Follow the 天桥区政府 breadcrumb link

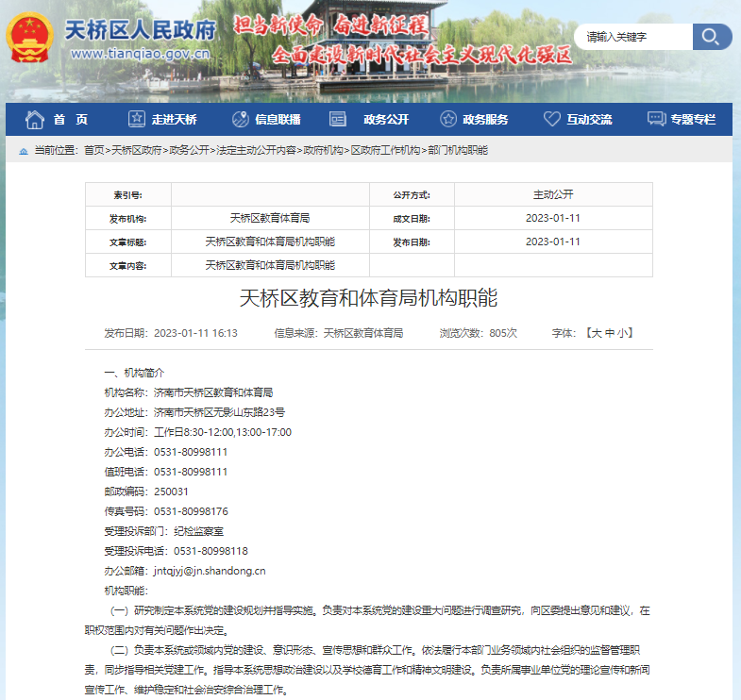click(x=136, y=150)
